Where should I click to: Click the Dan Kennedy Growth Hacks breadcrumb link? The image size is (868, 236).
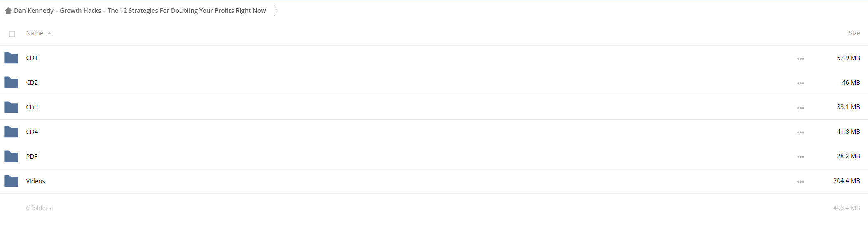tap(140, 11)
